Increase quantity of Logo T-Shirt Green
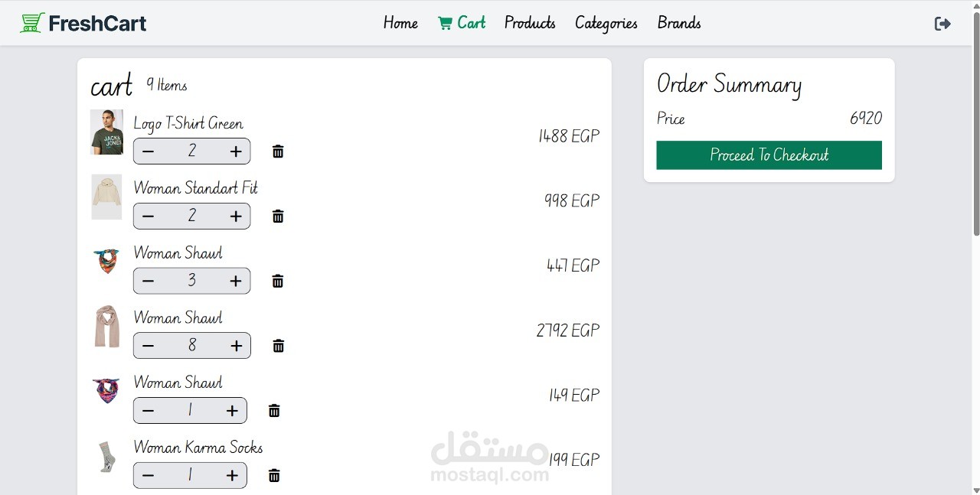Image resolution: width=980 pixels, height=495 pixels. pyautogui.click(x=236, y=151)
